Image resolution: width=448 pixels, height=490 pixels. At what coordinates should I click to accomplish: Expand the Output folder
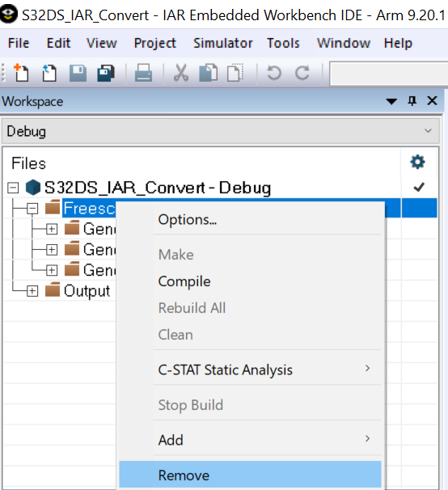[32, 291]
